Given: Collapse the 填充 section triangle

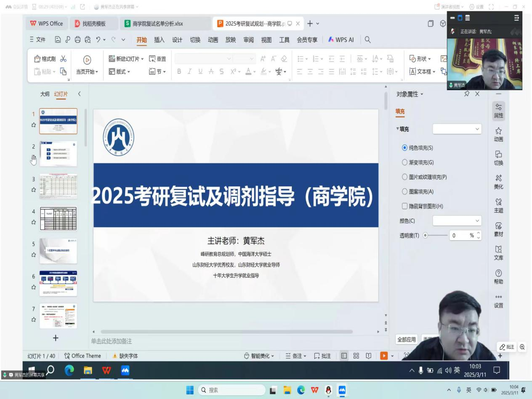Looking at the screenshot, I should tap(397, 129).
